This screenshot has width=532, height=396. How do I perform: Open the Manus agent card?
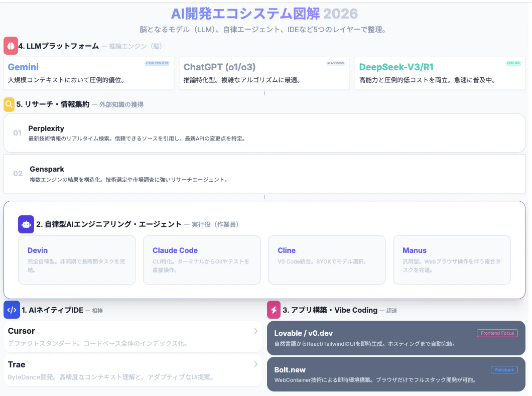(x=452, y=260)
